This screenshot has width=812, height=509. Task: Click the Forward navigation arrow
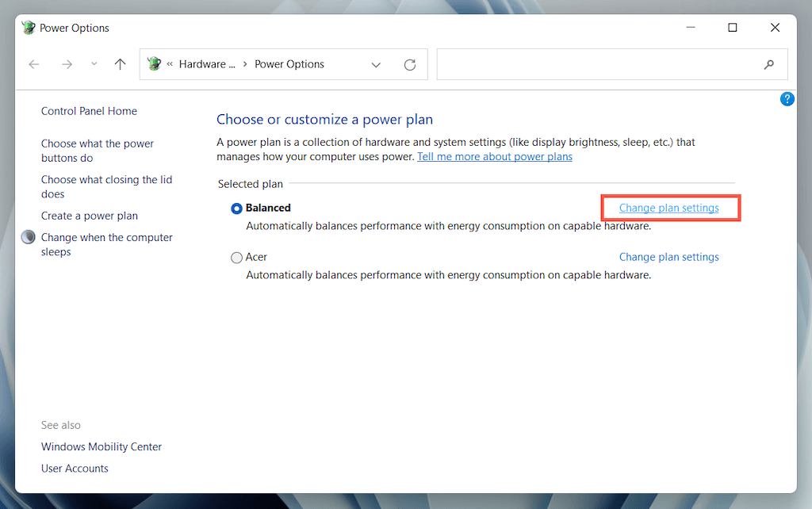pyautogui.click(x=67, y=64)
